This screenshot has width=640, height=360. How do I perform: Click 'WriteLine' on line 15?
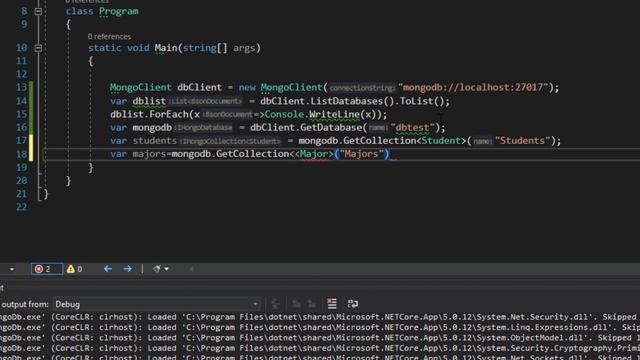point(334,114)
